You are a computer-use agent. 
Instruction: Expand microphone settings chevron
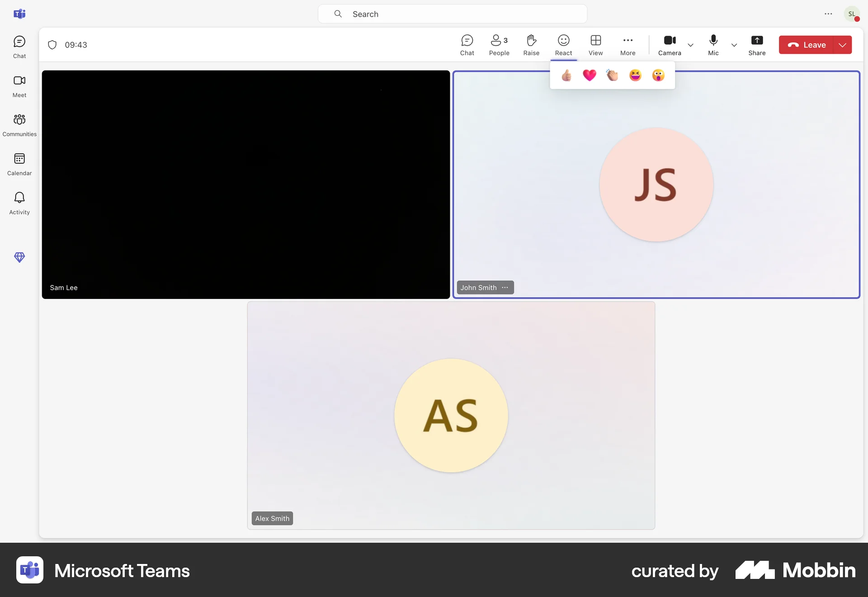[x=734, y=45]
